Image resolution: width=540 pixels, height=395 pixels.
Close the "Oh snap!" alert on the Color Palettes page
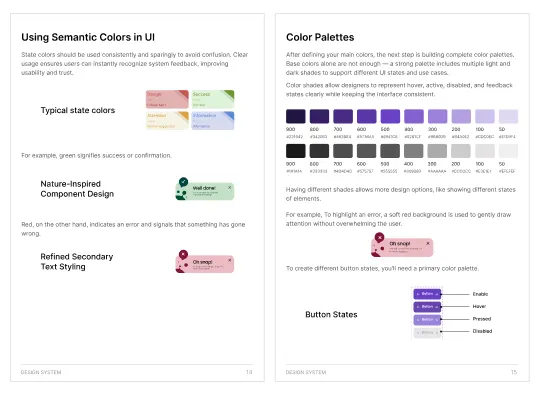428,243
